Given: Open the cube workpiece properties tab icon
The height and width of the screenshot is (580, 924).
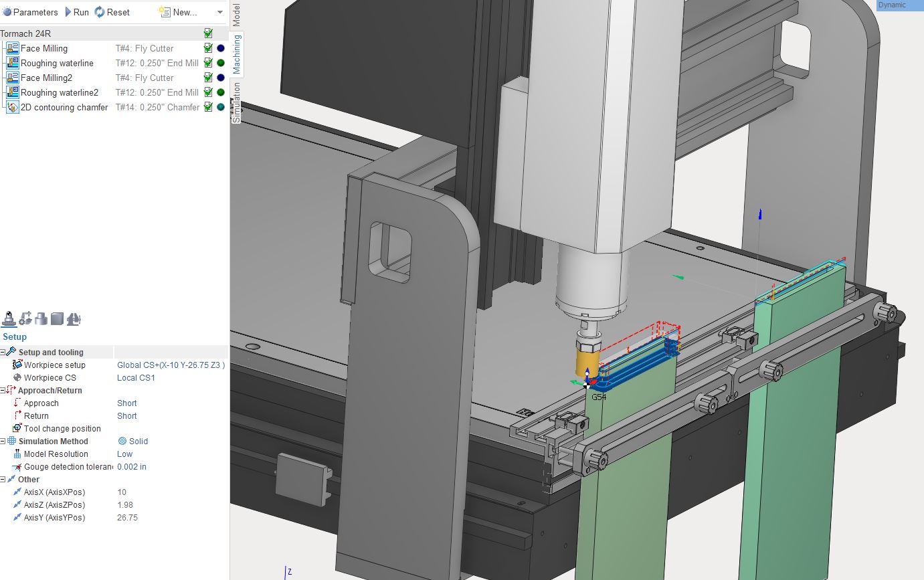Looking at the screenshot, I should [57, 318].
